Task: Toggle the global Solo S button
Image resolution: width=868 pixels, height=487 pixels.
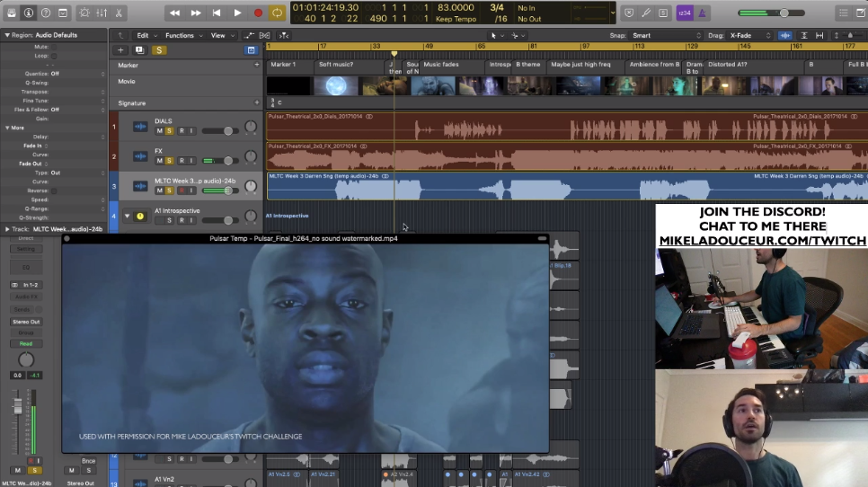Action: pos(159,50)
